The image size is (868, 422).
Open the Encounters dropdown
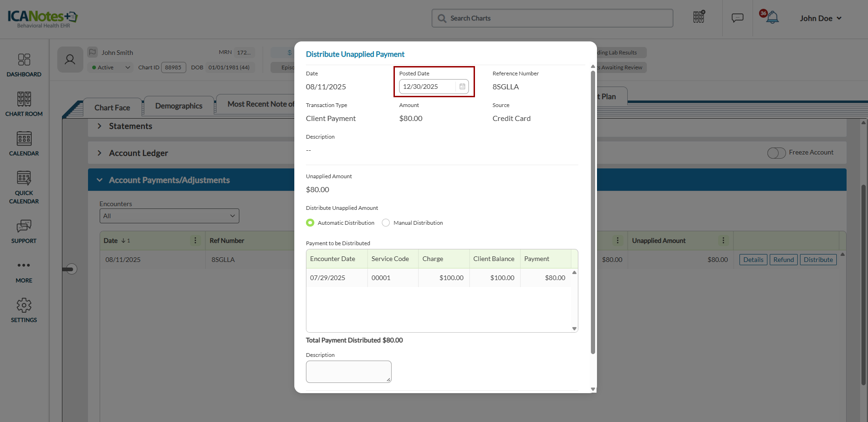click(x=169, y=216)
